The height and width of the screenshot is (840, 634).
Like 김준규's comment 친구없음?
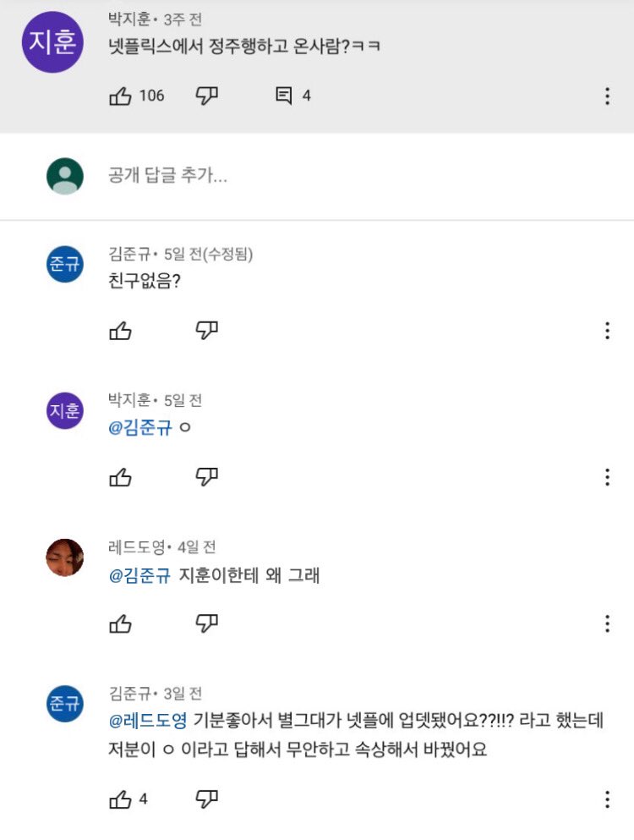[121, 331]
